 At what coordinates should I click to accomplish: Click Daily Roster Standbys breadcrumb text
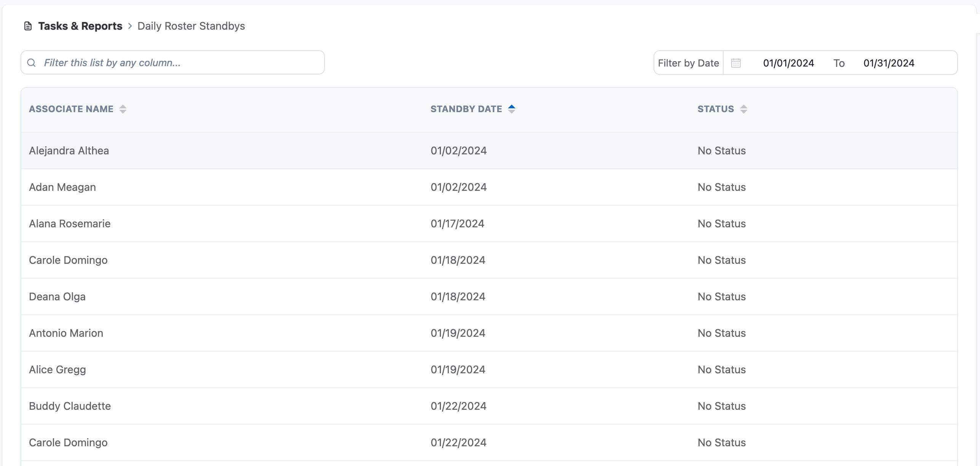point(191,26)
